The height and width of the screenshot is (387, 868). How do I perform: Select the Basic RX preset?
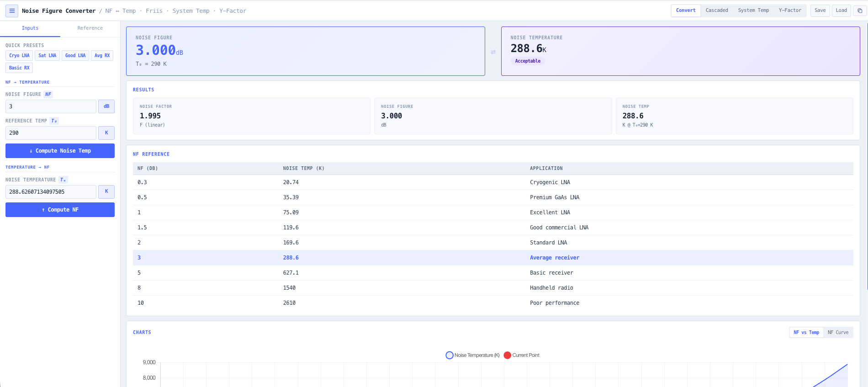[19, 68]
